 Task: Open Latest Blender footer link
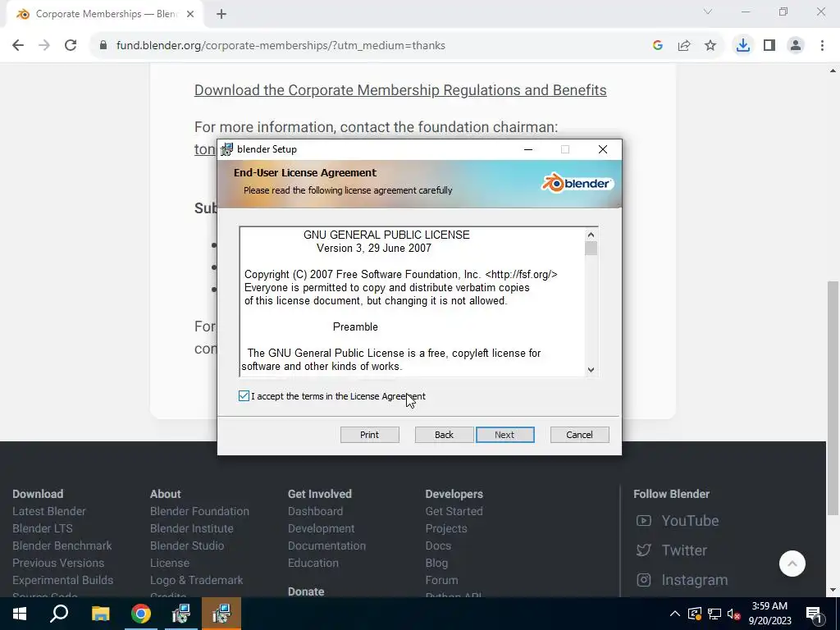[49, 511]
